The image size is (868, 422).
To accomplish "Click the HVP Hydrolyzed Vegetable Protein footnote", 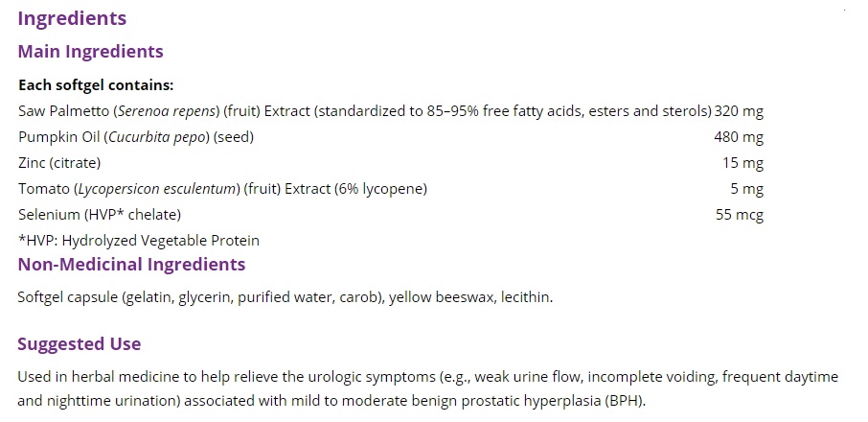I will 139,241.
